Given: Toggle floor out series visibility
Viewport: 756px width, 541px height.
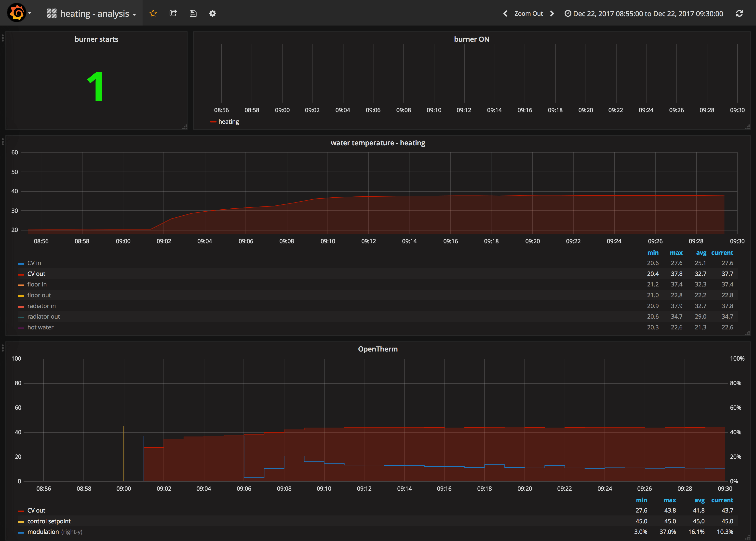Looking at the screenshot, I should click(x=39, y=295).
